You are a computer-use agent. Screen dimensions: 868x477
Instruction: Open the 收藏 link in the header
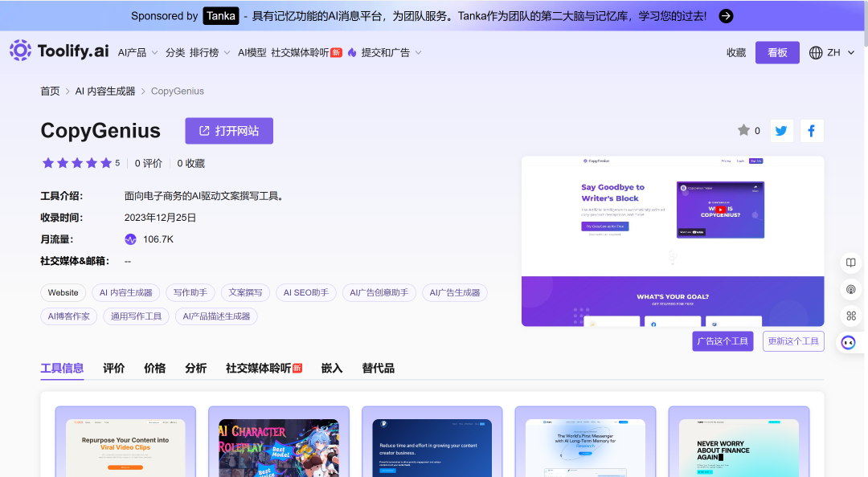click(x=736, y=52)
